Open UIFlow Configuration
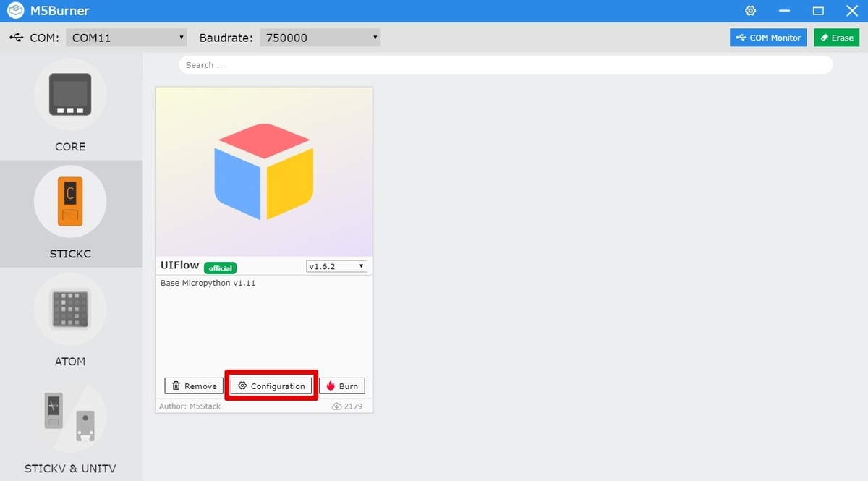This screenshot has width=868, height=481. click(x=271, y=386)
